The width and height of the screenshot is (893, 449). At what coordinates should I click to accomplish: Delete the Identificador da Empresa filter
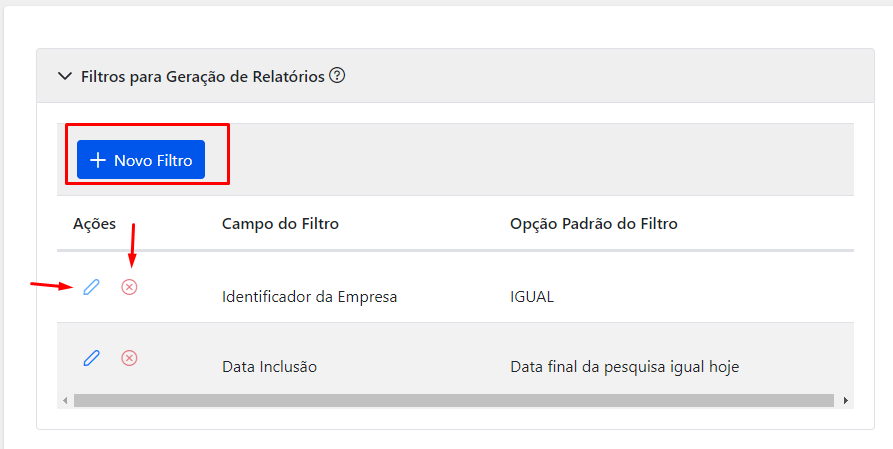(x=129, y=287)
